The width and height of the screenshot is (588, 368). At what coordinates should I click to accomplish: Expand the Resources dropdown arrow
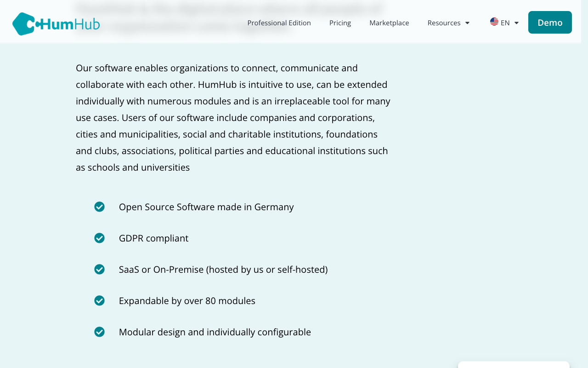pos(467,23)
